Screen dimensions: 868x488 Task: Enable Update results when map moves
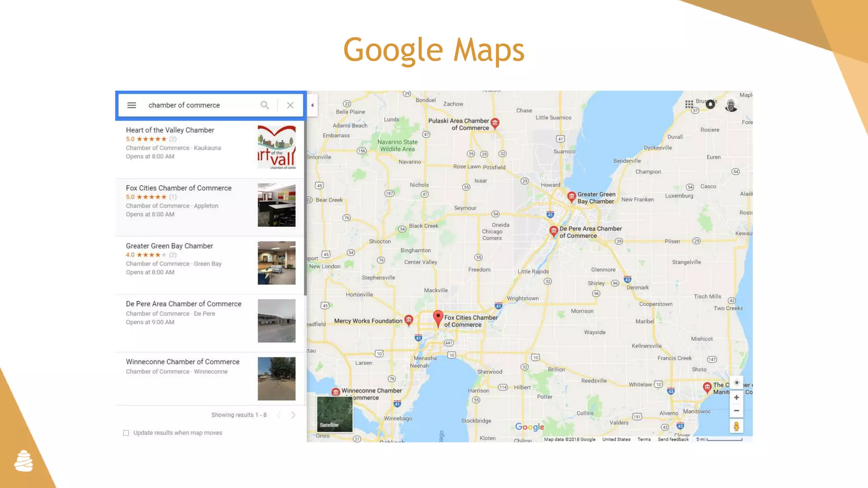point(126,433)
